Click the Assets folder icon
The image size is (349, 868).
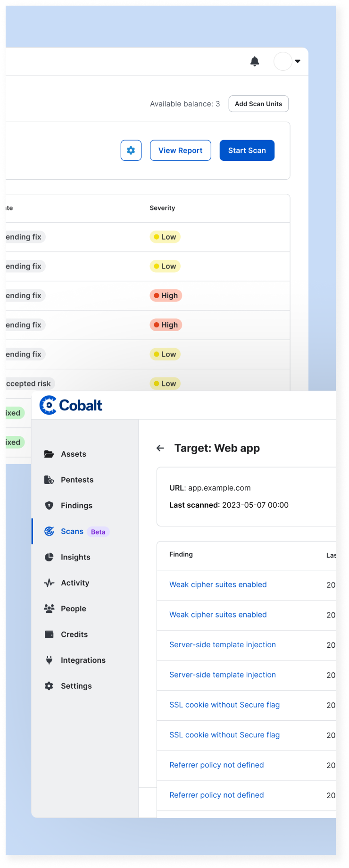click(49, 454)
